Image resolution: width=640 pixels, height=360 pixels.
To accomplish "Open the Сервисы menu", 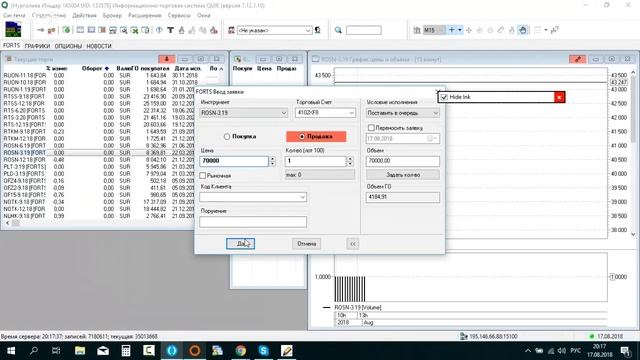I will coord(179,16).
